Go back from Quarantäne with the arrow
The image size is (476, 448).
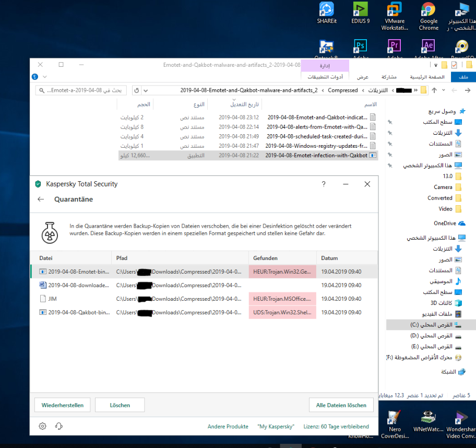coord(41,199)
